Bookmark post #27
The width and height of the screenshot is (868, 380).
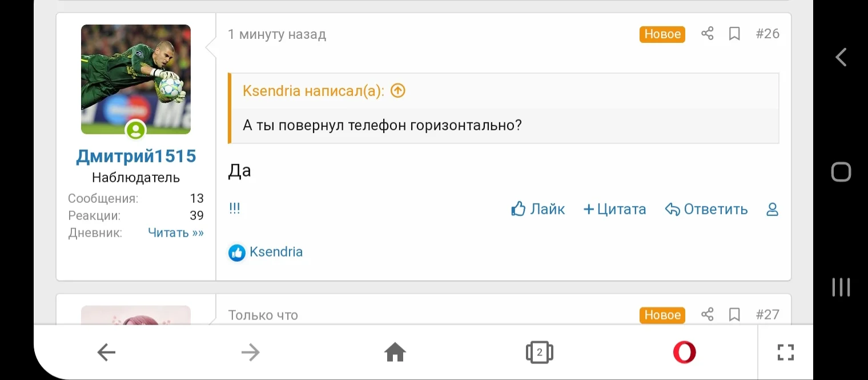(734, 314)
